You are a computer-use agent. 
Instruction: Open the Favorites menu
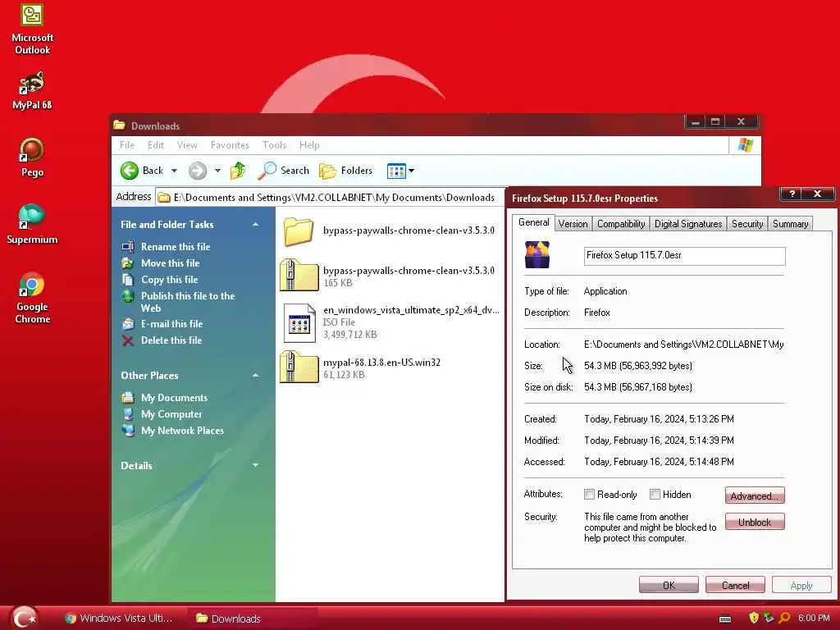(x=230, y=145)
